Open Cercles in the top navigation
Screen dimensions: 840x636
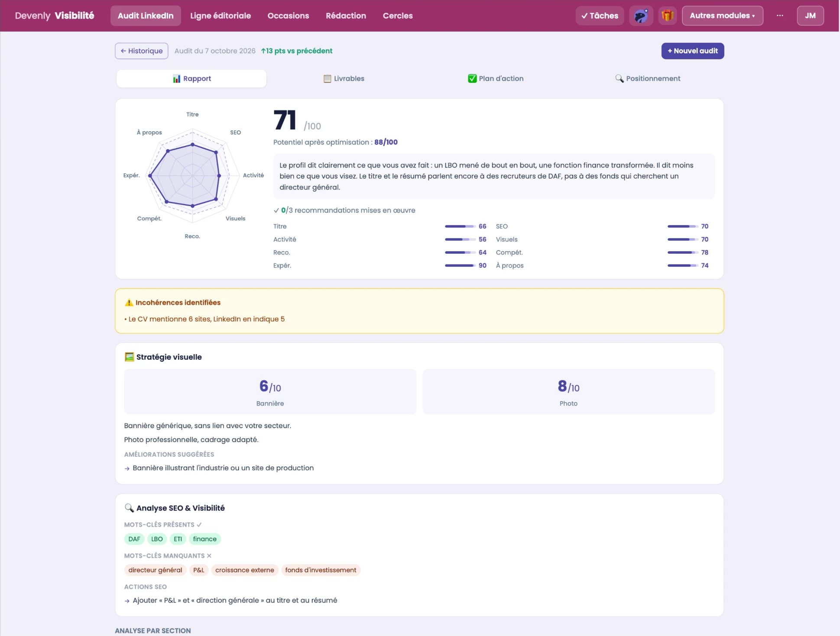click(x=398, y=16)
